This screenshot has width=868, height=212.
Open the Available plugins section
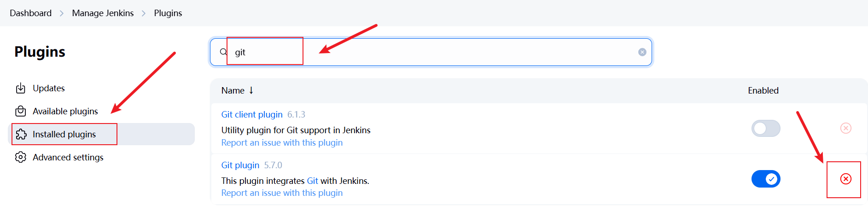[65, 111]
